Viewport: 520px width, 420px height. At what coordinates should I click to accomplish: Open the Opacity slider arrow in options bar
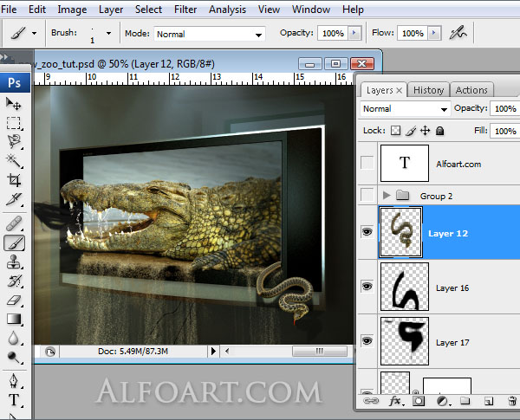(x=354, y=33)
